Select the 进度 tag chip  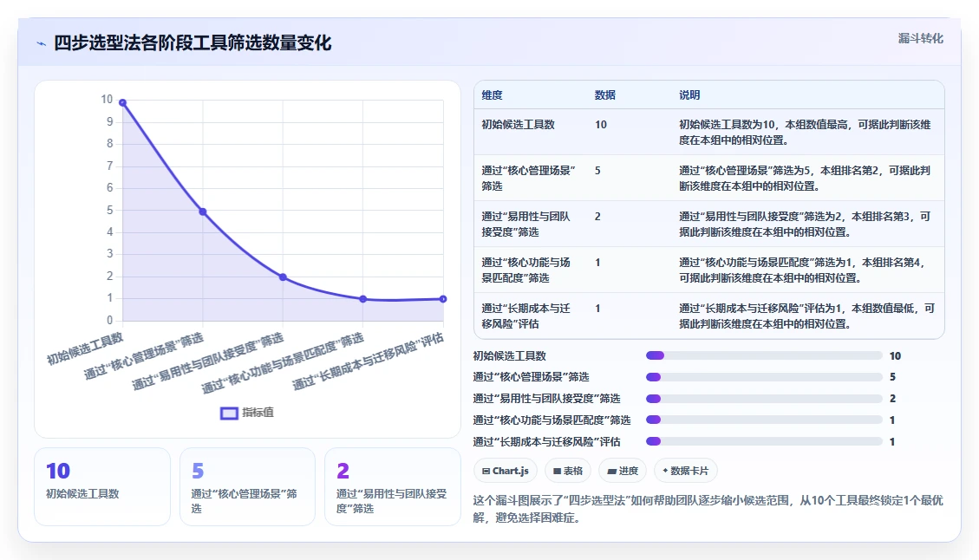tap(623, 471)
